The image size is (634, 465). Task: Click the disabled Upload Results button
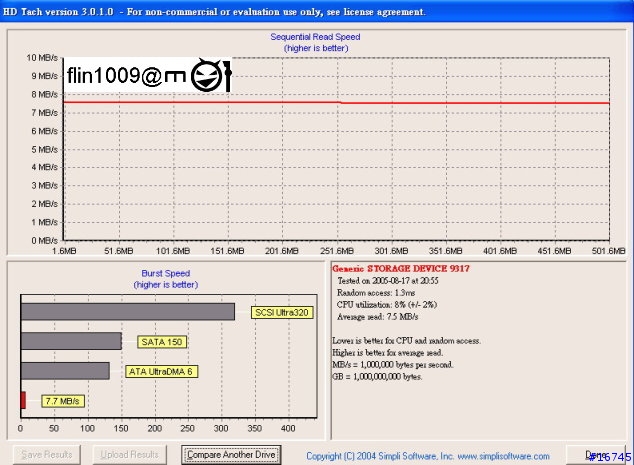point(129,455)
